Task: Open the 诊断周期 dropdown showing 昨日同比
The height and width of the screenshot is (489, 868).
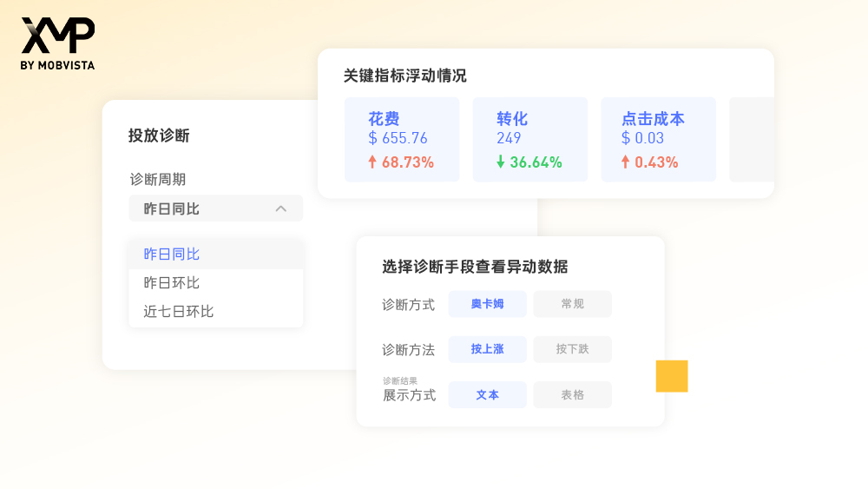Action: 216,208
